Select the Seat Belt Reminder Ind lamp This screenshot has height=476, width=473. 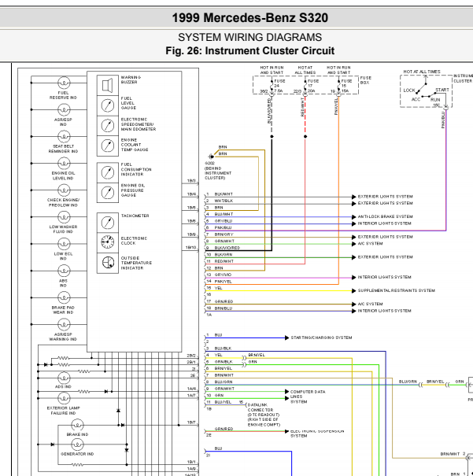64,137
